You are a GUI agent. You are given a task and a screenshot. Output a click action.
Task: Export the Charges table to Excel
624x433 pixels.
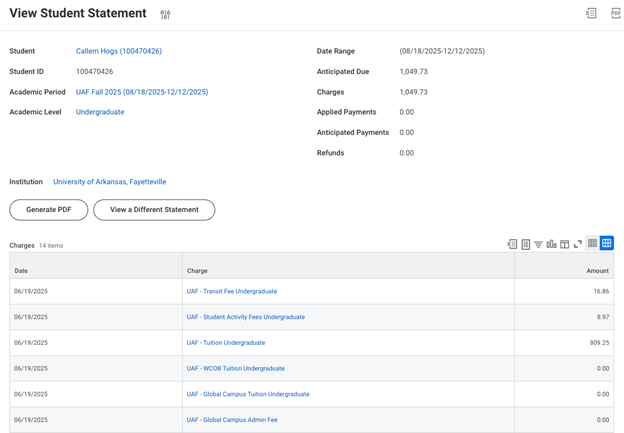click(x=512, y=244)
